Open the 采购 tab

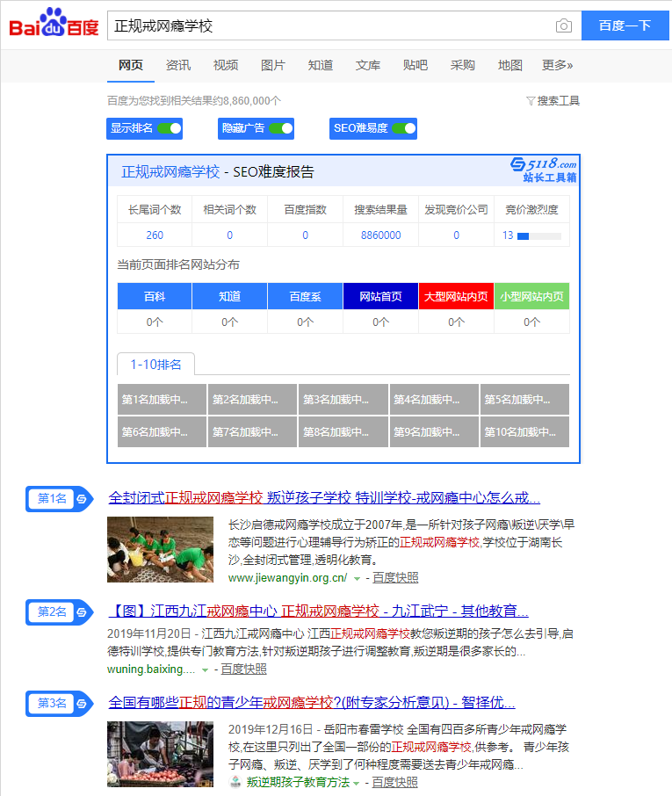point(462,66)
